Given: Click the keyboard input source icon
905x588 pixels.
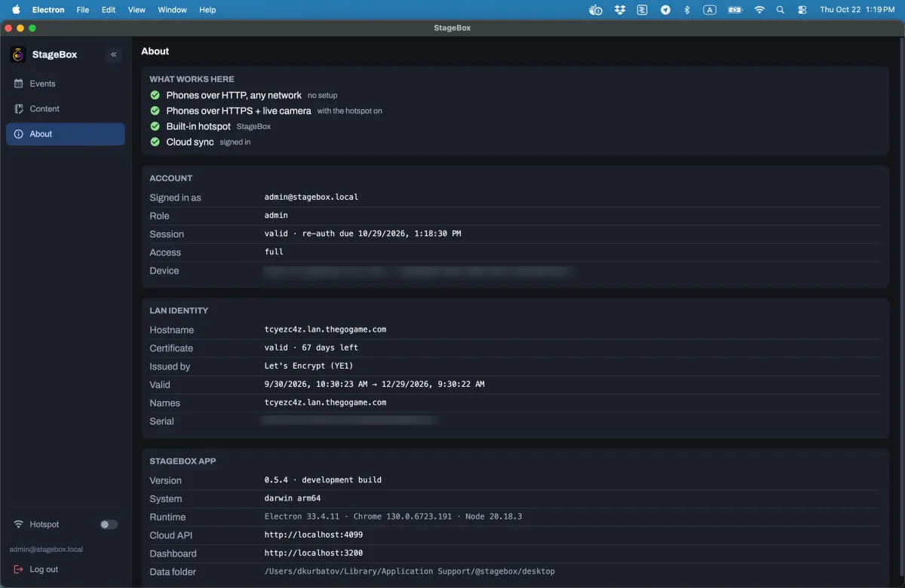Looking at the screenshot, I should (710, 10).
